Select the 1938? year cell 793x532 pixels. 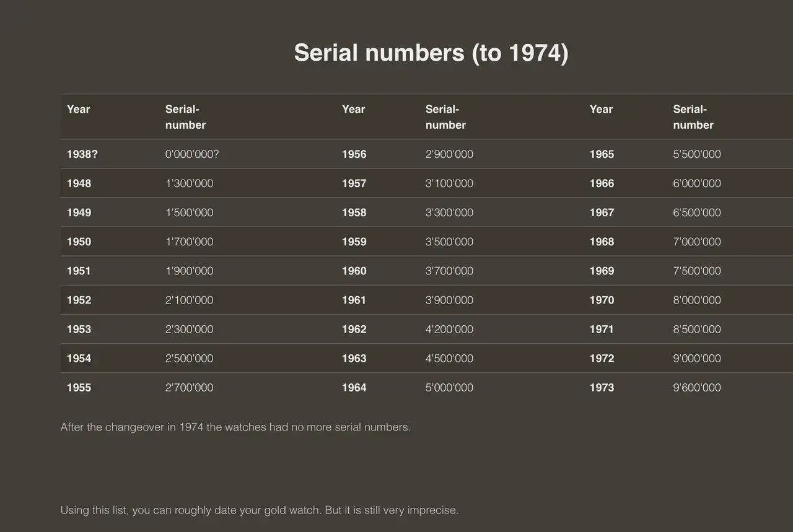(x=82, y=154)
